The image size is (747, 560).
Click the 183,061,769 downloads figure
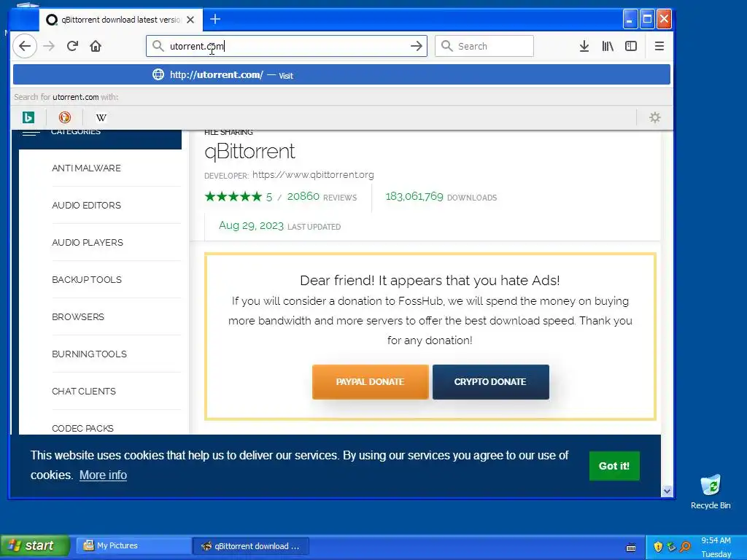pyautogui.click(x=414, y=196)
